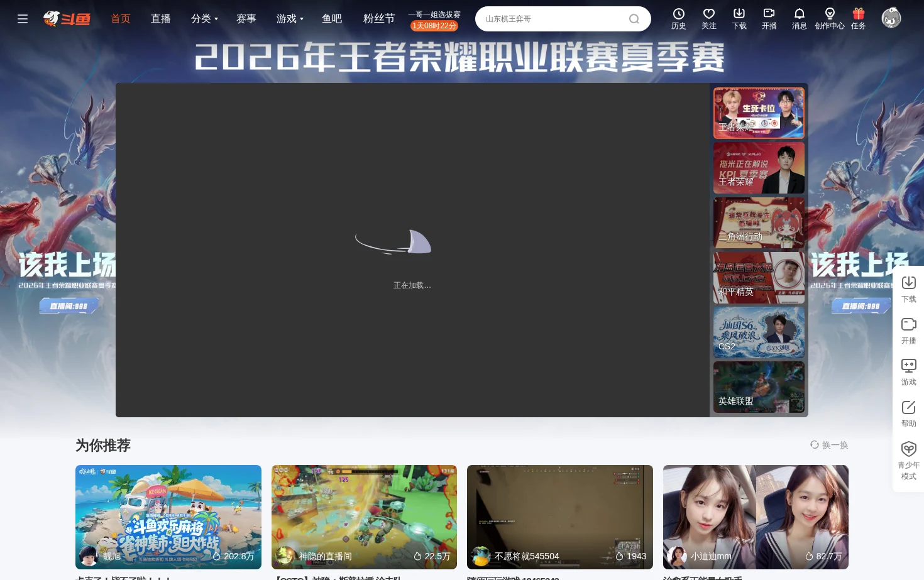
Task: Open the 赛事 tab
Action: [x=246, y=19]
